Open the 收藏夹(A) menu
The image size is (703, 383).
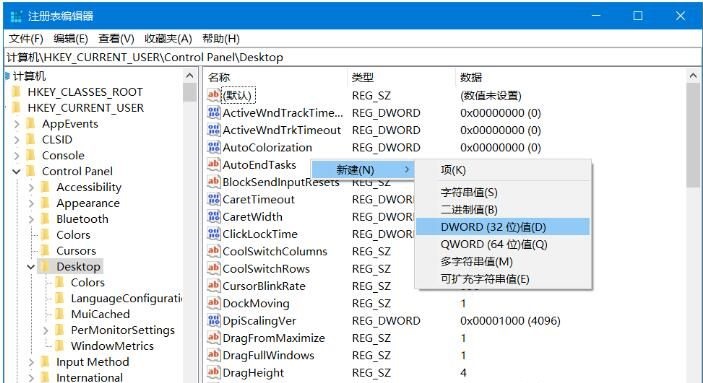click(x=168, y=39)
